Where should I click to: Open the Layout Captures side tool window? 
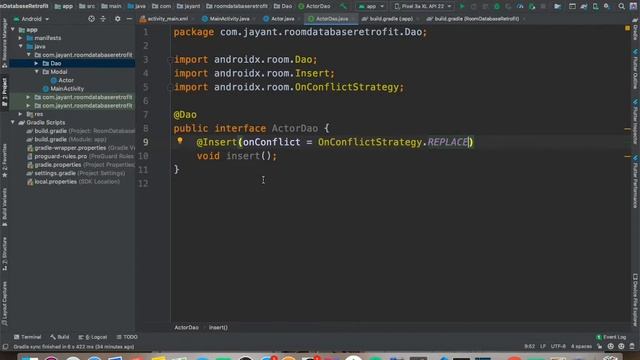tap(4, 303)
